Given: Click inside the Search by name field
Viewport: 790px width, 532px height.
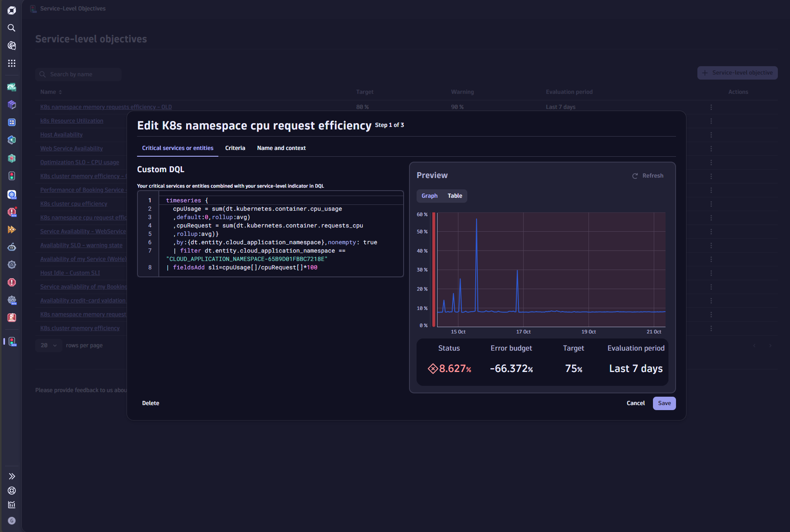Looking at the screenshot, I should point(78,74).
